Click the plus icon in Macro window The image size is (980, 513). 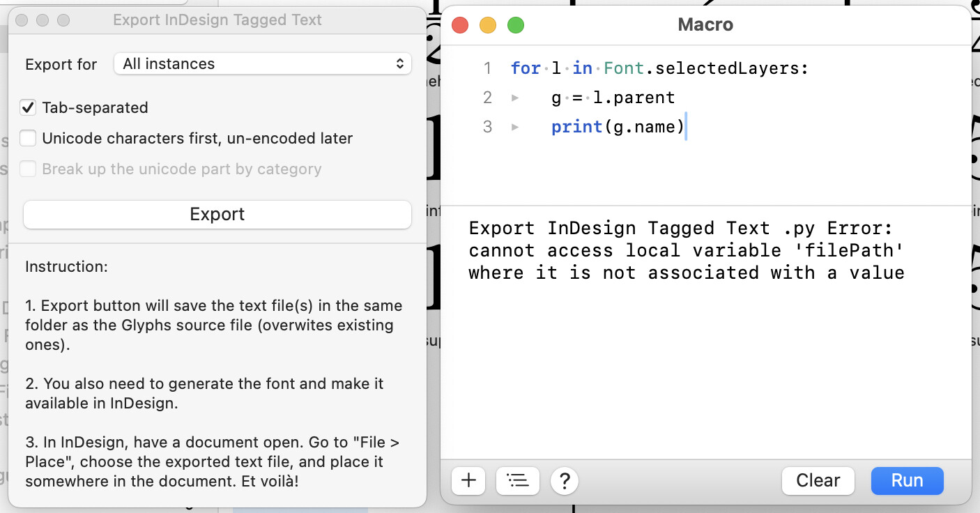point(468,480)
